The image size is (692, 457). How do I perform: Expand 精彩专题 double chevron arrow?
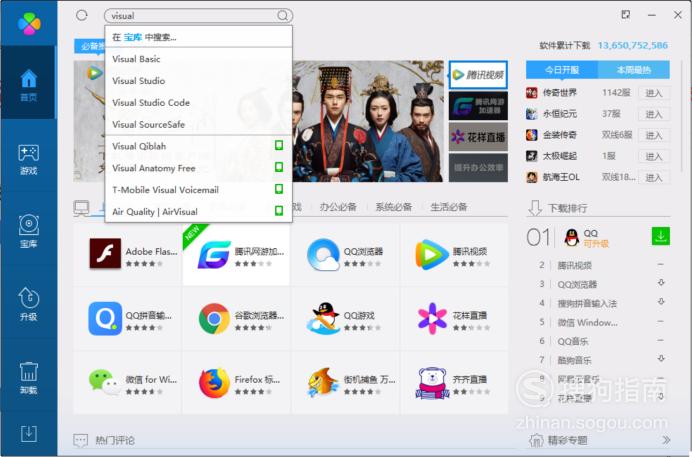(666, 440)
